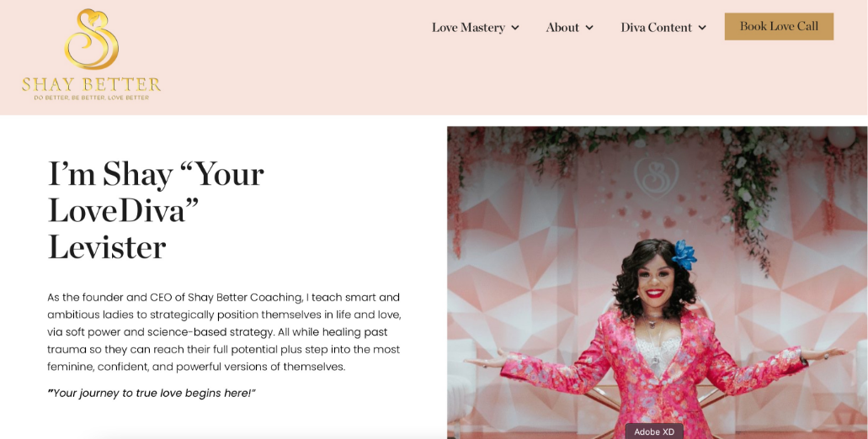
Task: Click the Book Love Call button
Action: click(779, 27)
